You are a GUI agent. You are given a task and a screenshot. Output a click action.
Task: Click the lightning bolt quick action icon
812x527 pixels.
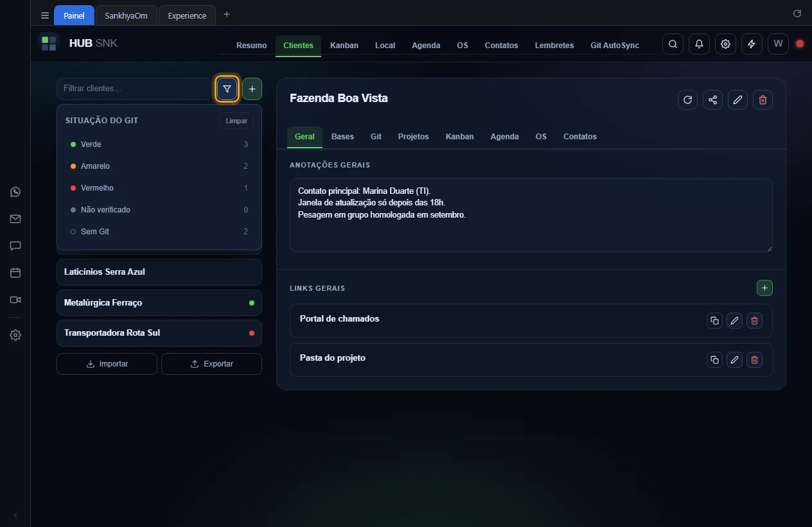tap(752, 44)
